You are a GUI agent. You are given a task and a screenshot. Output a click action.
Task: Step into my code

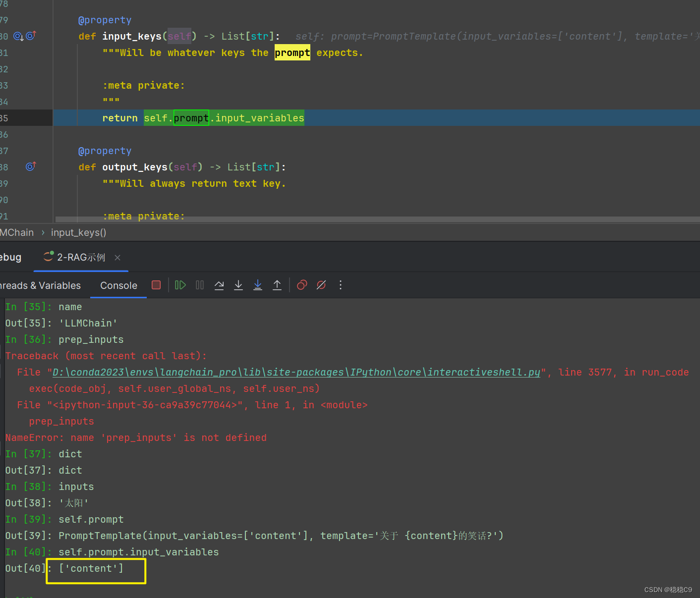tap(258, 285)
